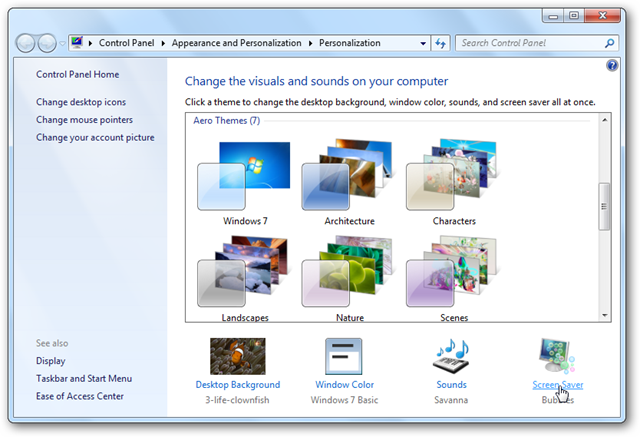Click the Personalization breadcrumb
This screenshot has height=437, width=640.
tap(349, 43)
